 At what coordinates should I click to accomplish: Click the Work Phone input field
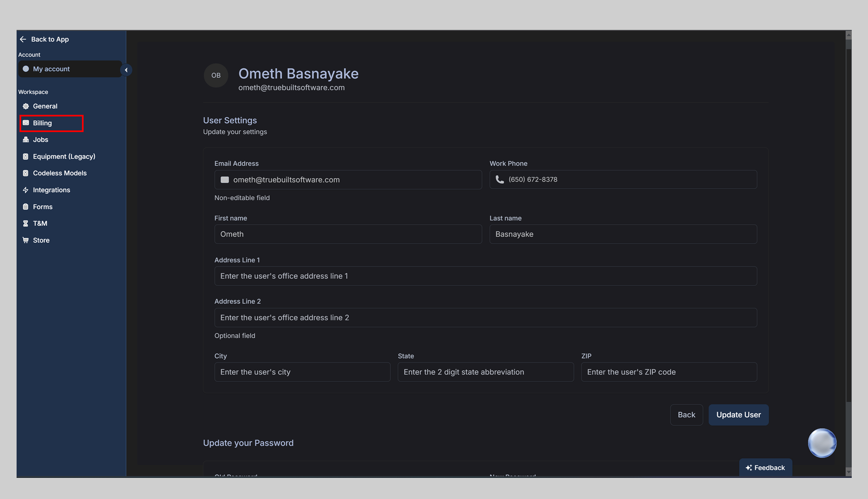[623, 180]
